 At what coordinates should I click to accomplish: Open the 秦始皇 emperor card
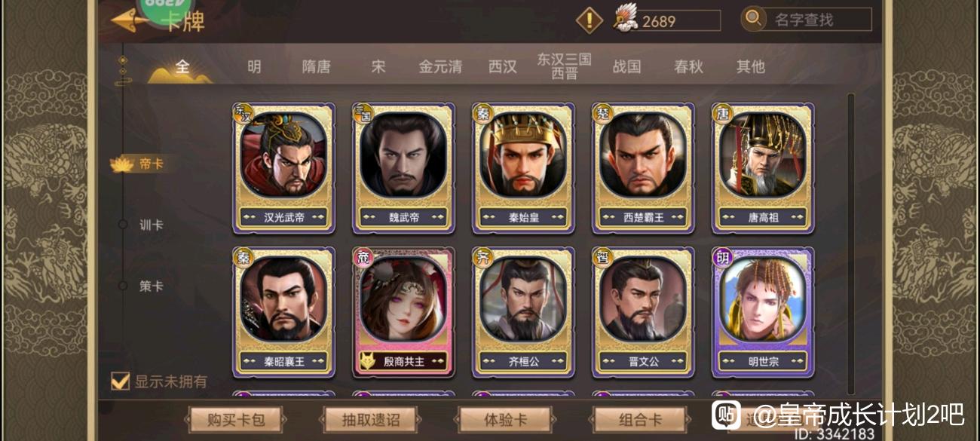click(x=523, y=168)
